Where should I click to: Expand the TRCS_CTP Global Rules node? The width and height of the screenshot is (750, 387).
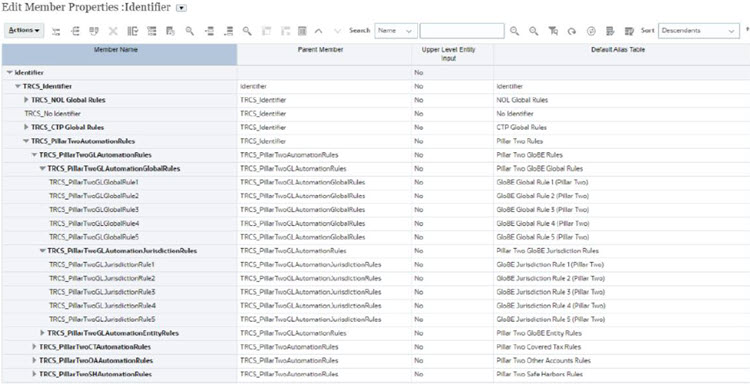(x=26, y=127)
